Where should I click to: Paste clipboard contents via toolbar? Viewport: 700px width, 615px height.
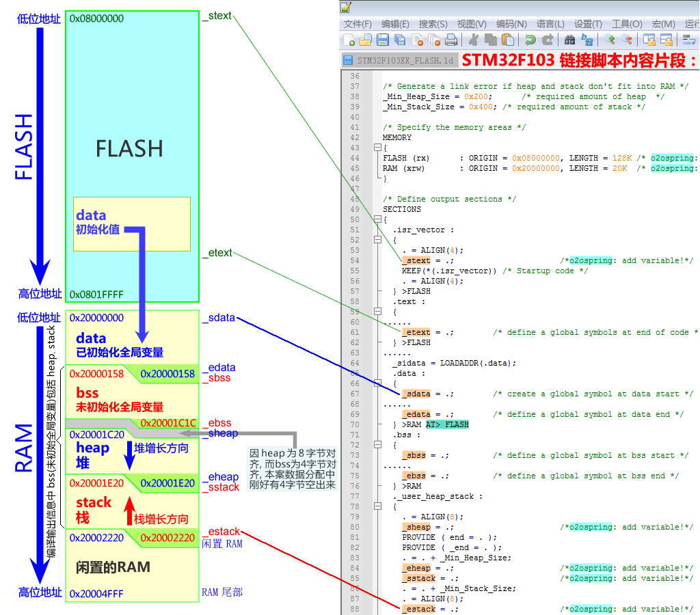pyautogui.click(x=508, y=40)
